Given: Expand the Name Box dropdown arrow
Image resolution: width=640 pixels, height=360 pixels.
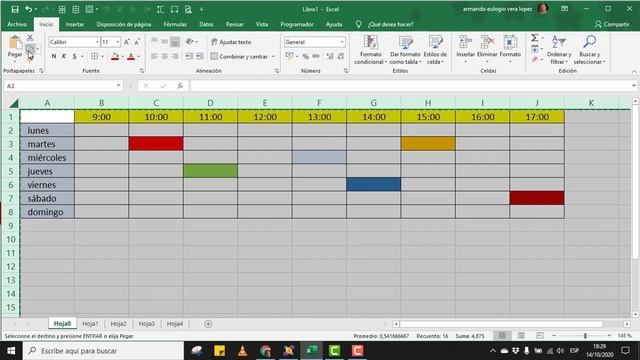Looking at the screenshot, I should (118, 86).
